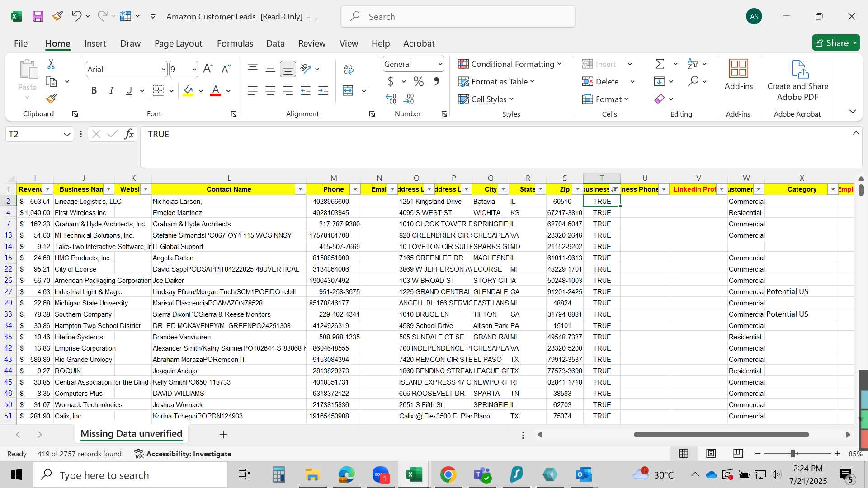Switch to the Formulas tab
868x488 pixels.
[235, 43]
